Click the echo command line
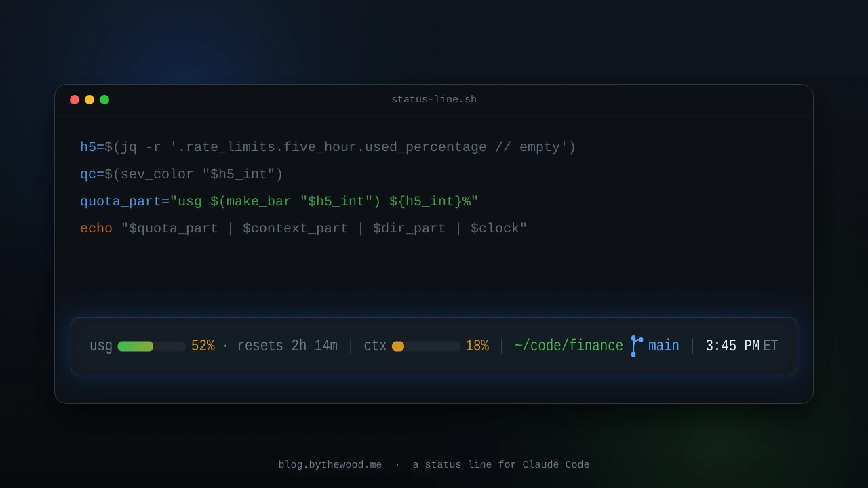This screenshot has width=868, height=488. point(304,229)
